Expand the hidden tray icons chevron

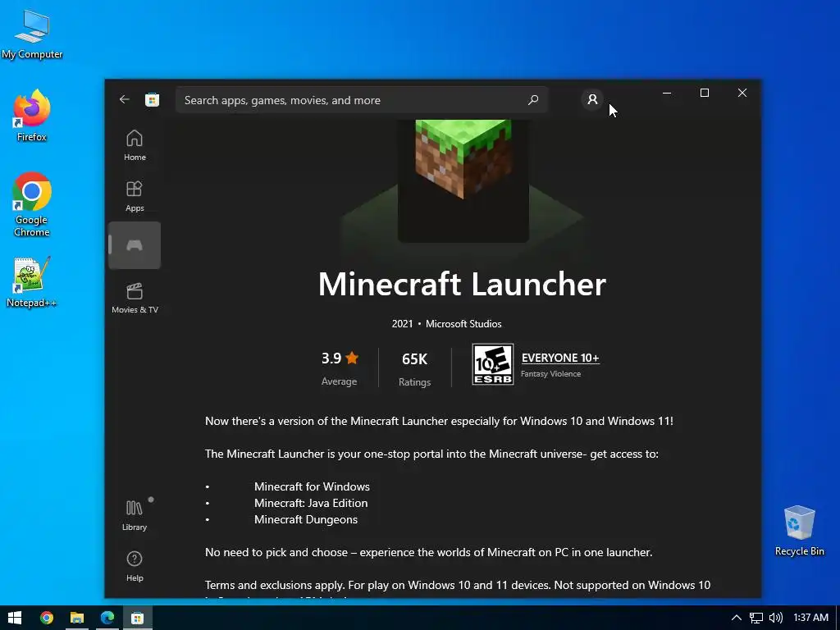point(737,618)
